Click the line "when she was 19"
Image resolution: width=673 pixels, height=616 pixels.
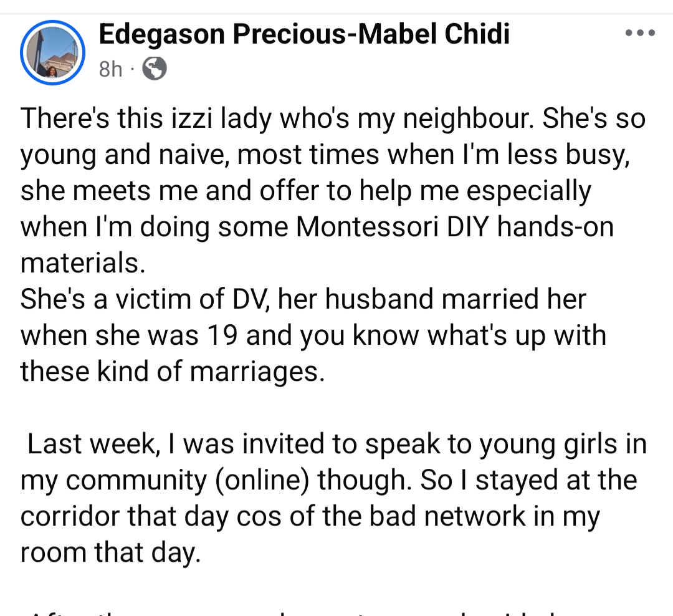[x=313, y=335]
